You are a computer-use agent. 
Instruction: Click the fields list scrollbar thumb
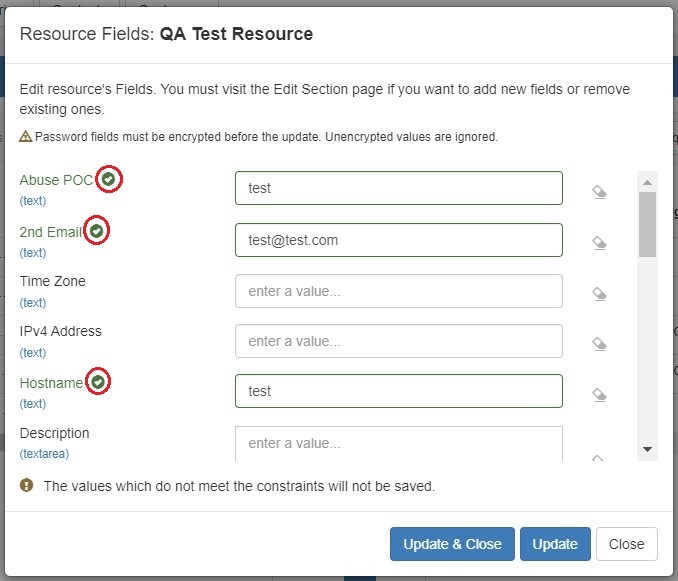pos(647,223)
